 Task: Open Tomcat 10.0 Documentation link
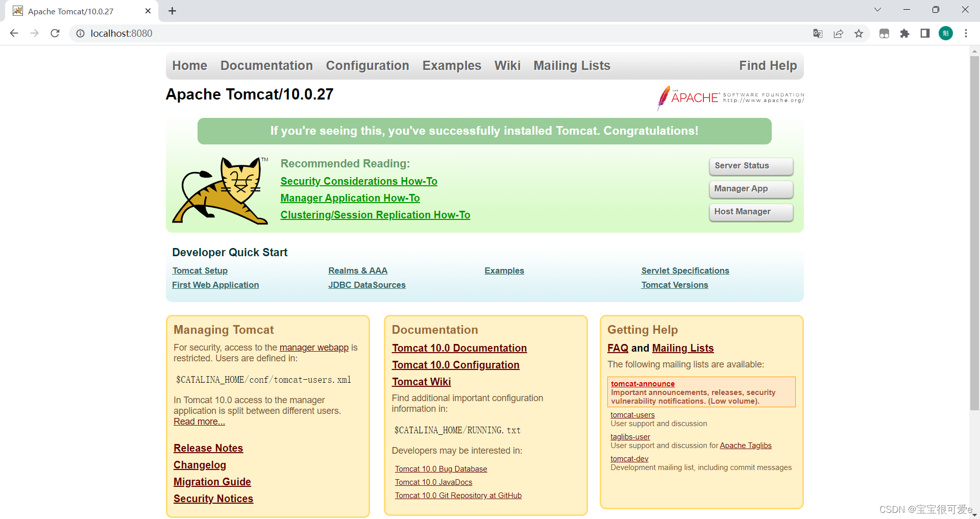(459, 348)
